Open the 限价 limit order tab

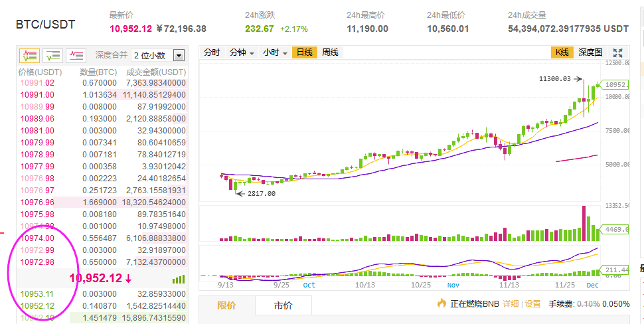point(226,305)
